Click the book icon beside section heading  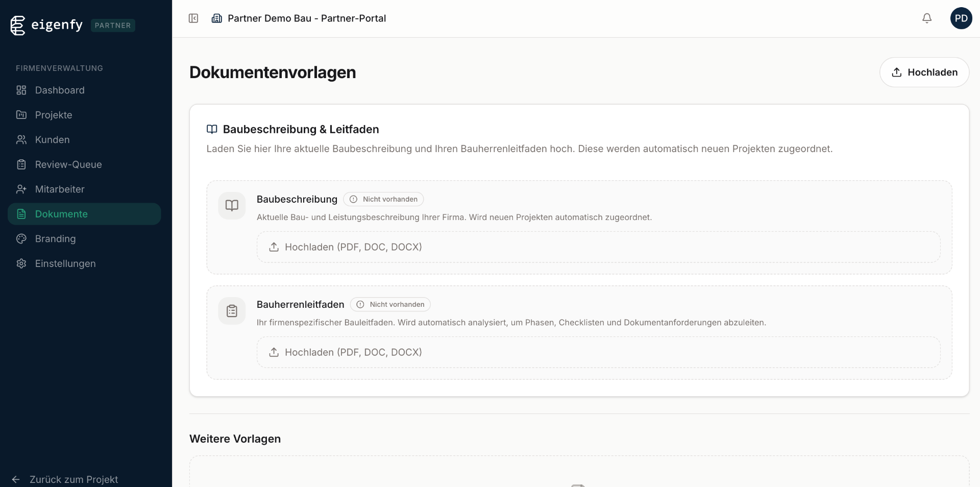[x=212, y=129]
